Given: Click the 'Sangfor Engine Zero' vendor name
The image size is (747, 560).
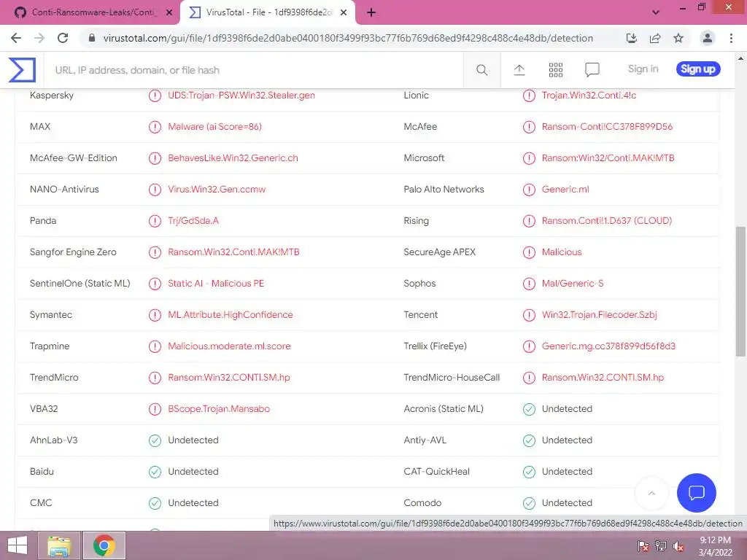Looking at the screenshot, I should (x=73, y=252).
